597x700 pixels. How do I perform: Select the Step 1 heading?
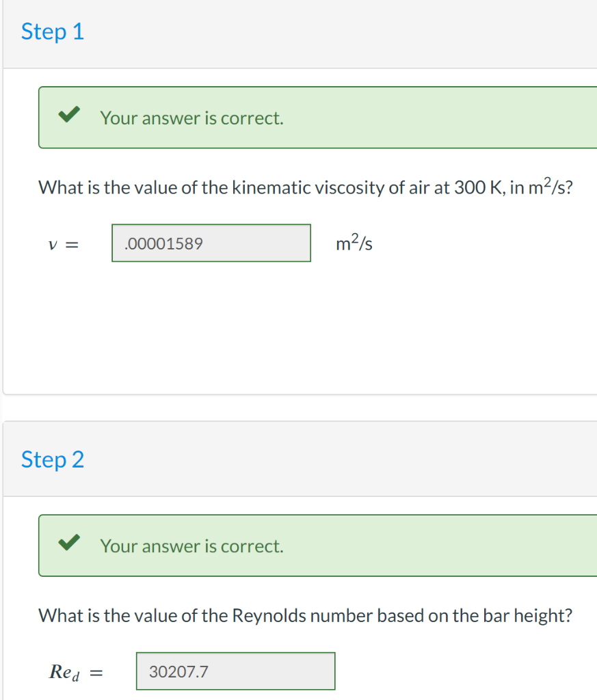(53, 31)
